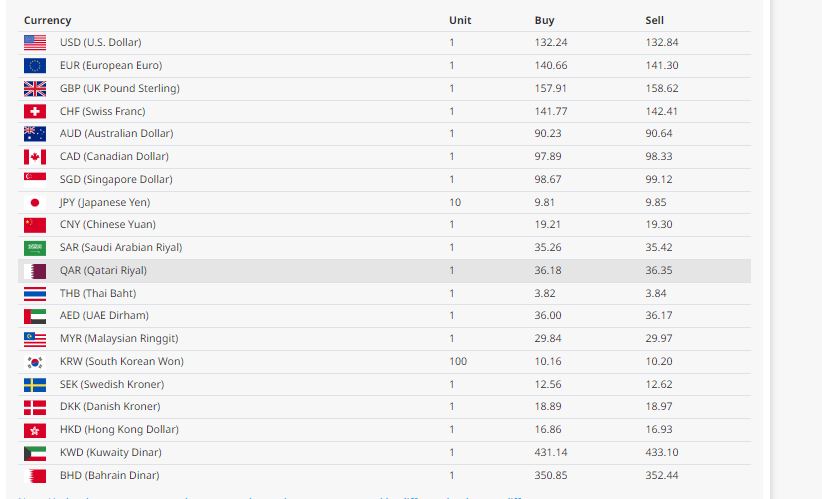Click the South Korean flag icon
Screen dimensions: 822x499
pos(35,362)
